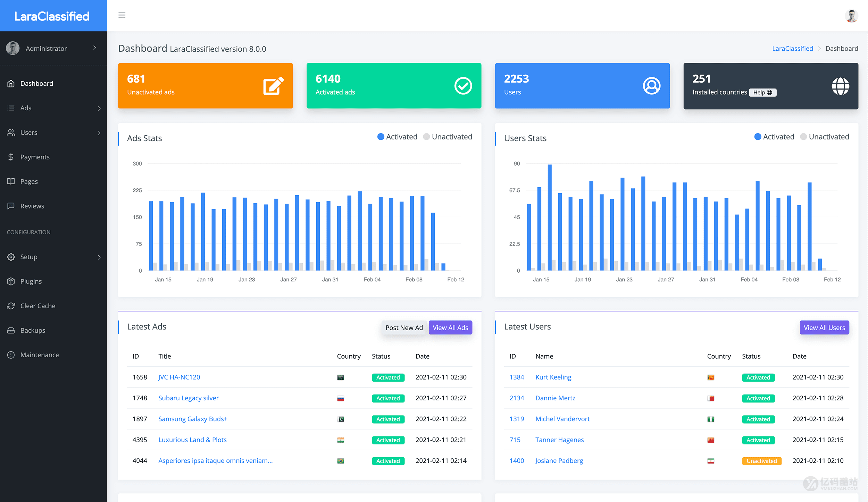Click the checkmark icon on Activated ads card
This screenshot has width=868, height=502.
tap(463, 86)
